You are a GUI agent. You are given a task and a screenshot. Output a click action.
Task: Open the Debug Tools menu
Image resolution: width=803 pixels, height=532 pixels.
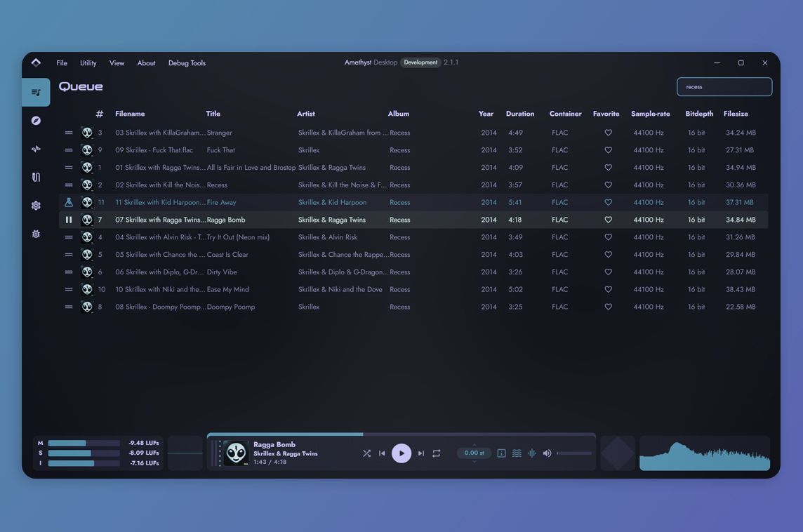[187, 63]
